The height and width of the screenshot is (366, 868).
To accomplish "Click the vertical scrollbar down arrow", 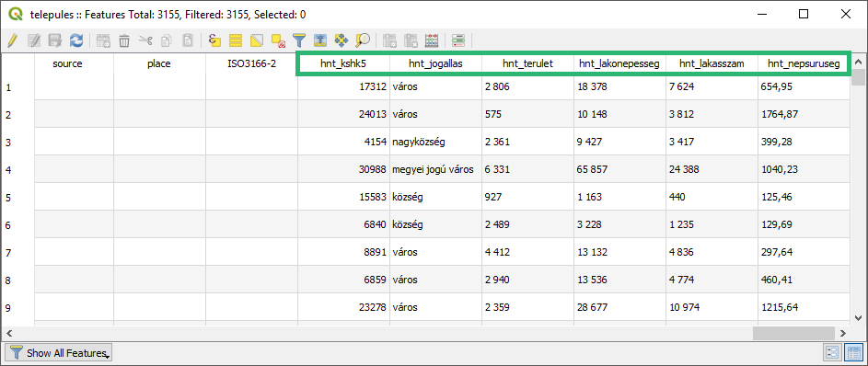I will pyautogui.click(x=858, y=318).
